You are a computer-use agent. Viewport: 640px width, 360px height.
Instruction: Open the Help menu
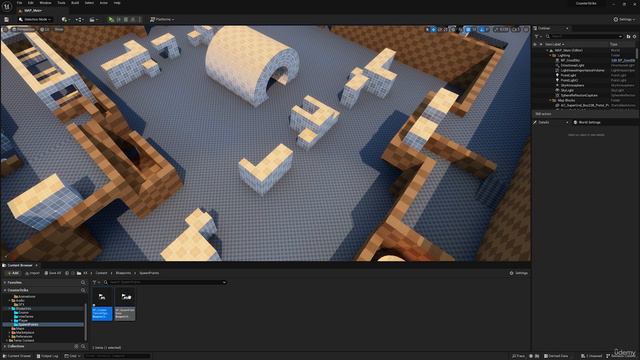coord(117,3)
